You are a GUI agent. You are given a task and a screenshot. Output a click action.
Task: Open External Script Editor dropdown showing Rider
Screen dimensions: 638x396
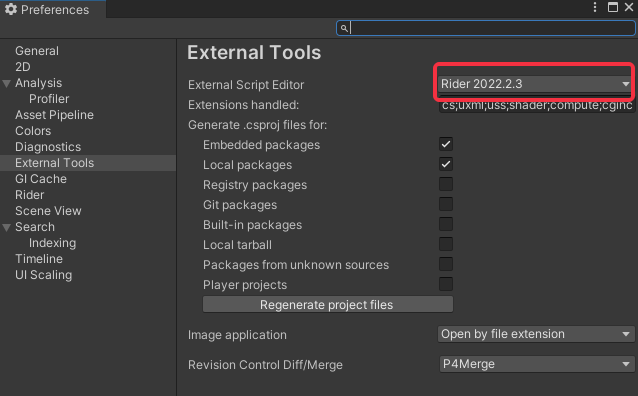(536, 84)
